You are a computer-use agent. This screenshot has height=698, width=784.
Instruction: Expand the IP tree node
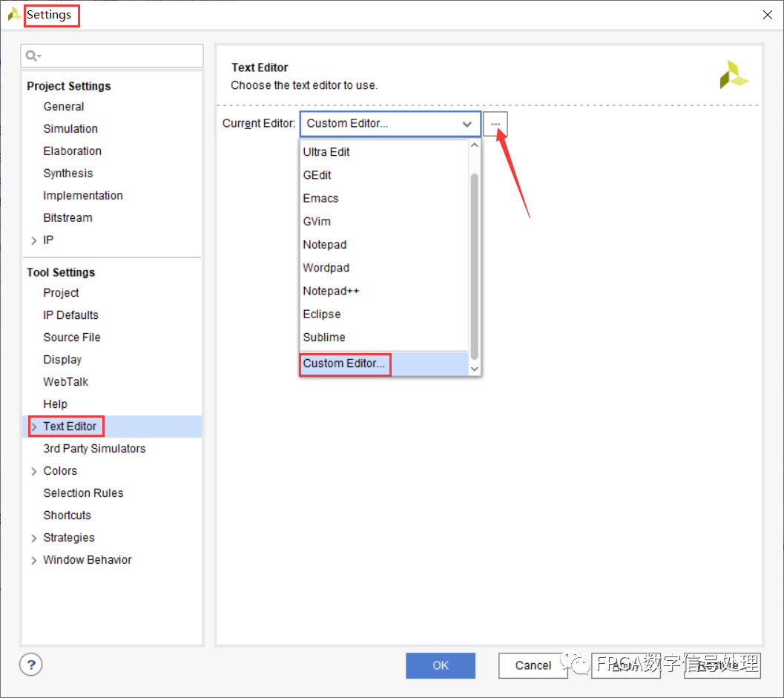click(x=34, y=240)
